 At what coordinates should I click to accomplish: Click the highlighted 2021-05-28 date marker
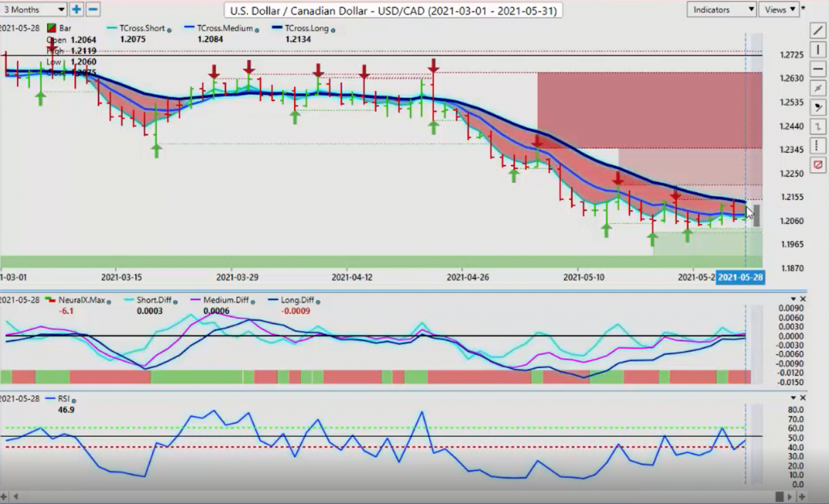tap(741, 277)
